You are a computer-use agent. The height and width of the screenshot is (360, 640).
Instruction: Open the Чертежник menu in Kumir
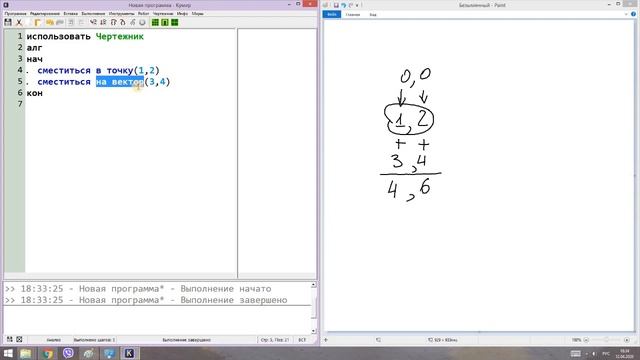163,13
